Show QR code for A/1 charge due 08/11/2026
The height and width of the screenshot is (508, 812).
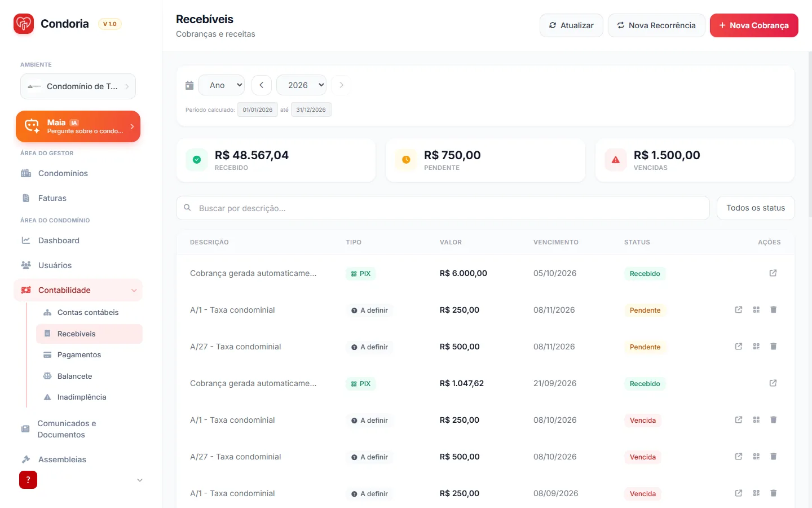756,310
